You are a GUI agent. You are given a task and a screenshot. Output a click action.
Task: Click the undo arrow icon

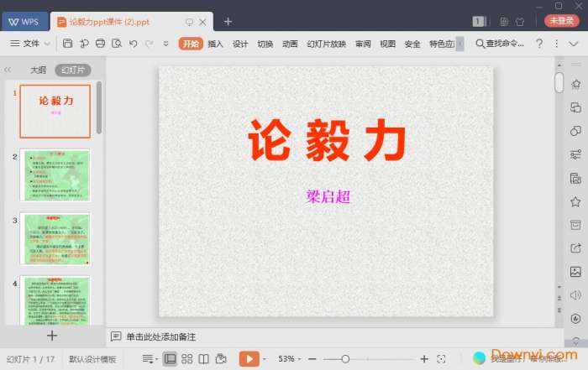(x=134, y=44)
